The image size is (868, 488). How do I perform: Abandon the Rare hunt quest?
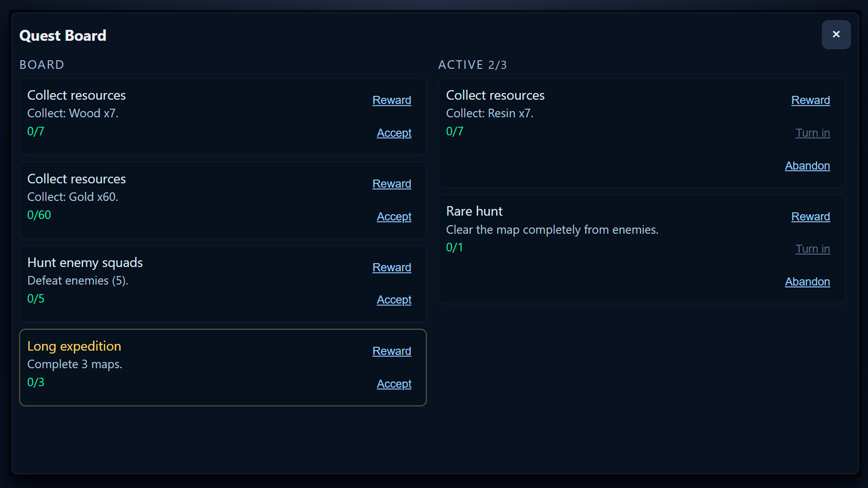[x=807, y=282]
